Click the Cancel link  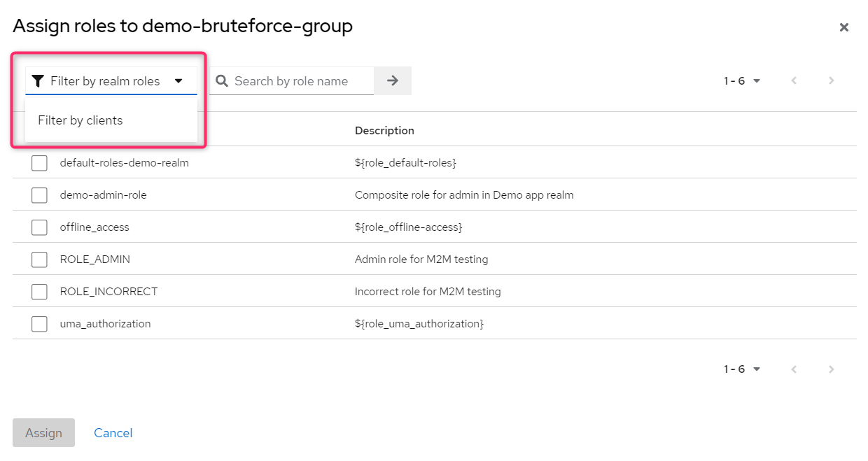113,433
